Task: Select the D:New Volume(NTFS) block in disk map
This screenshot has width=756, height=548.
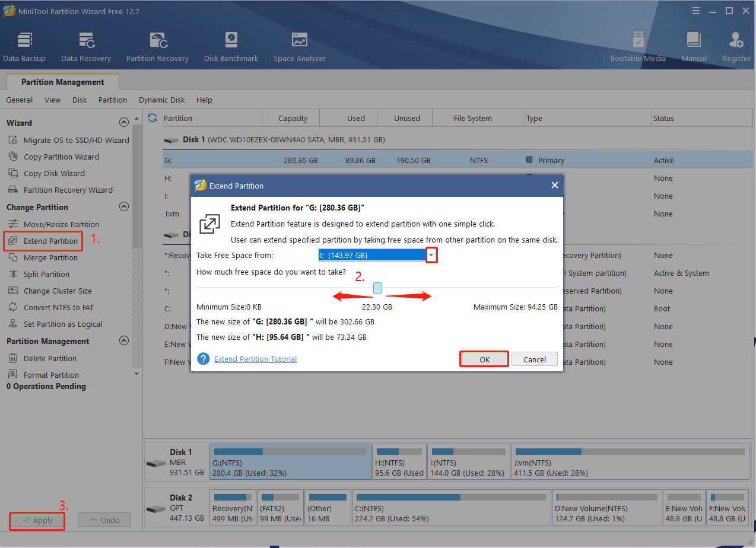Action: [606, 507]
